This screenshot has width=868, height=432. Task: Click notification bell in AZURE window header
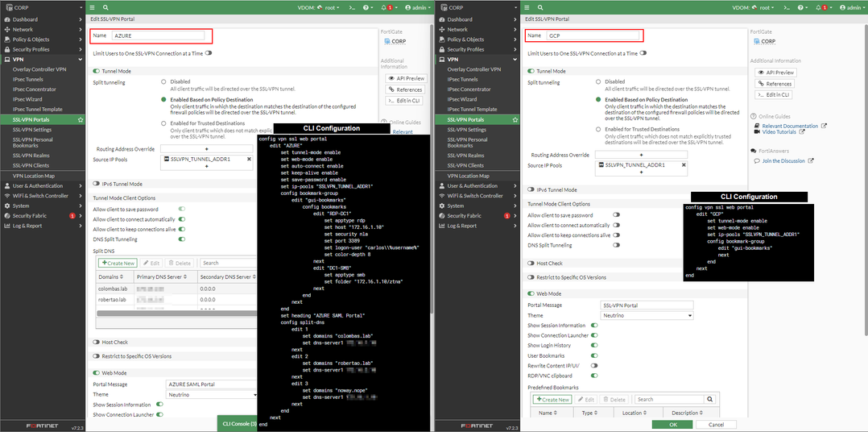(x=385, y=8)
